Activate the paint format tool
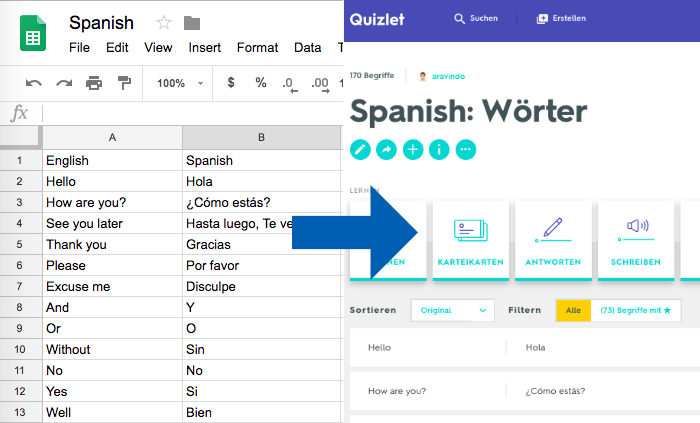This screenshot has width=700, height=423. (124, 83)
